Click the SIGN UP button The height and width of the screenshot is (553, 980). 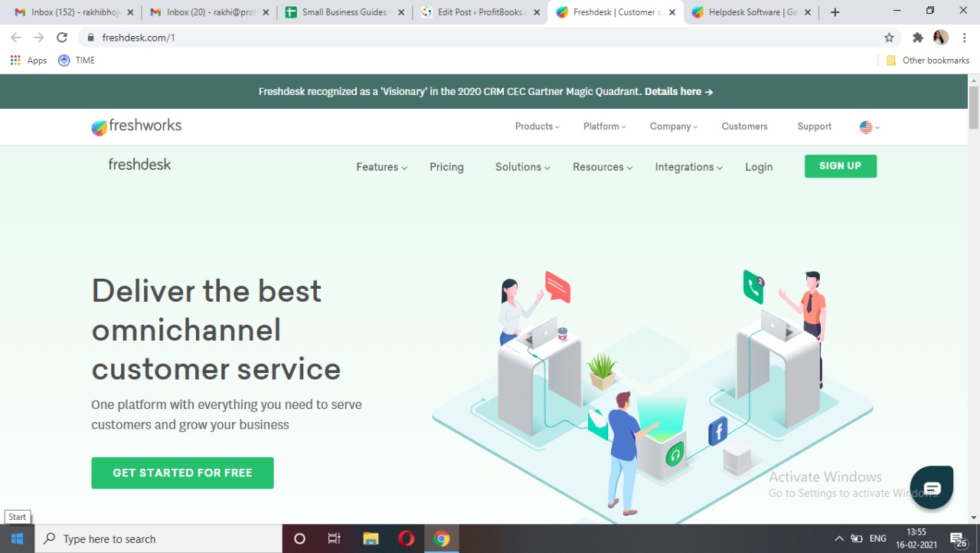(x=841, y=166)
